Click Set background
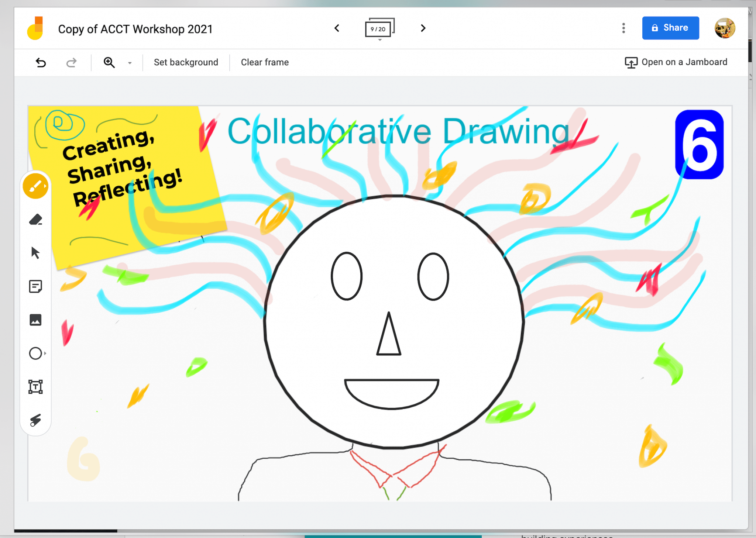The height and width of the screenshot is (538, 756). [x=186, y=62]
